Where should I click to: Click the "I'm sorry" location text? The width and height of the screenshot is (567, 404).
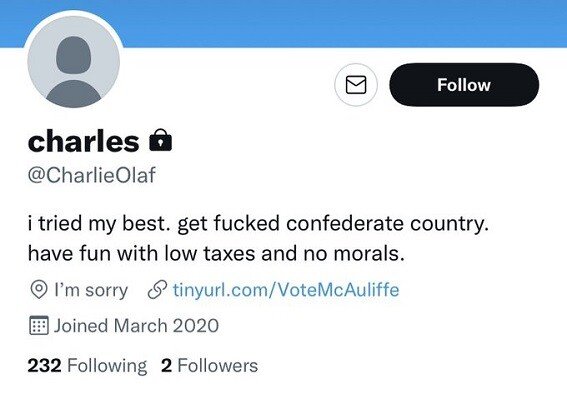[91, 290]
